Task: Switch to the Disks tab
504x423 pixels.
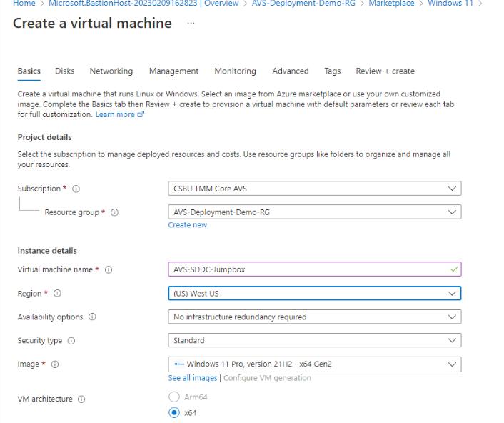Action: [x=64, y=71]
